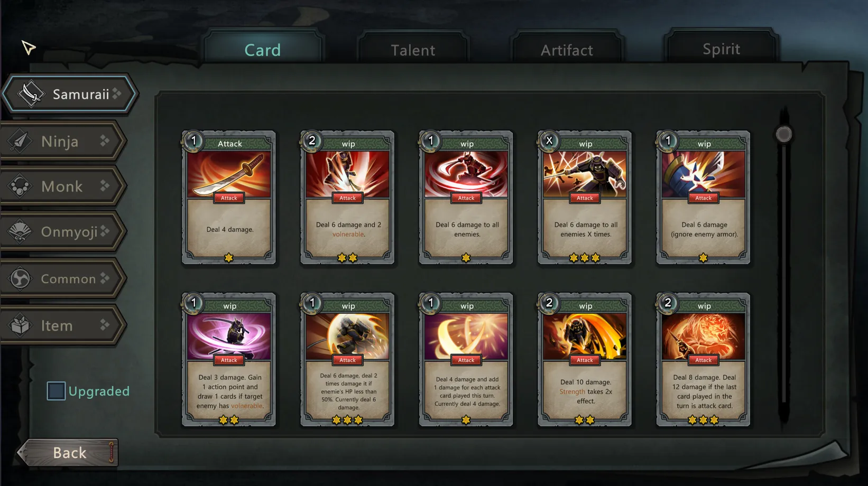Click the Common tomoe icon
Image resolution: width=868 pixels, height=486 pixels.
[x=20, y=278]
